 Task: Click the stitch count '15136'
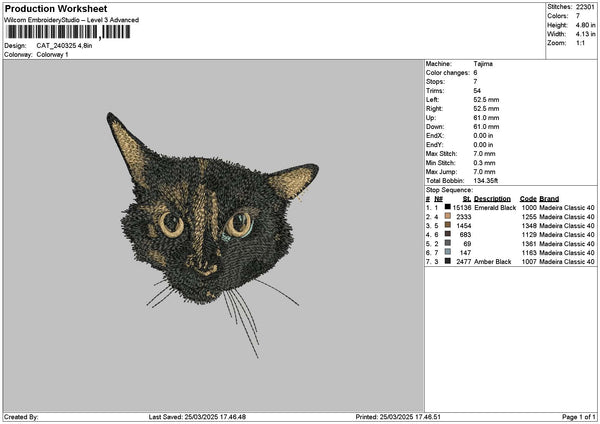[461, 208]
